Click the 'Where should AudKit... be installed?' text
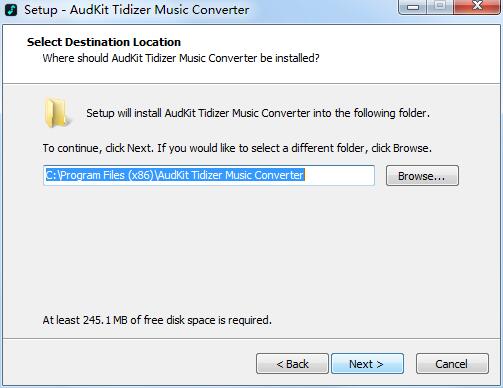 coord(181,58)
